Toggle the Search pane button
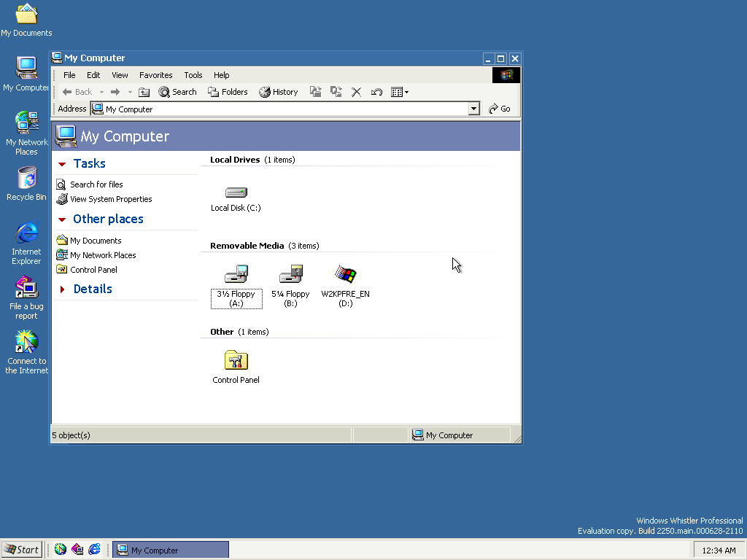Screen dimensions: 747x560 point(177,92)
